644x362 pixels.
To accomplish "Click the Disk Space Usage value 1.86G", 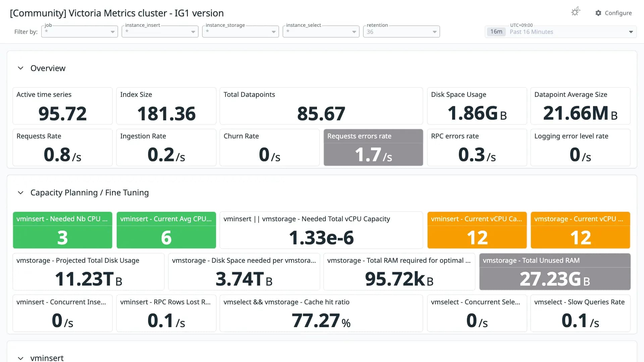I will (x=477, y=113).
